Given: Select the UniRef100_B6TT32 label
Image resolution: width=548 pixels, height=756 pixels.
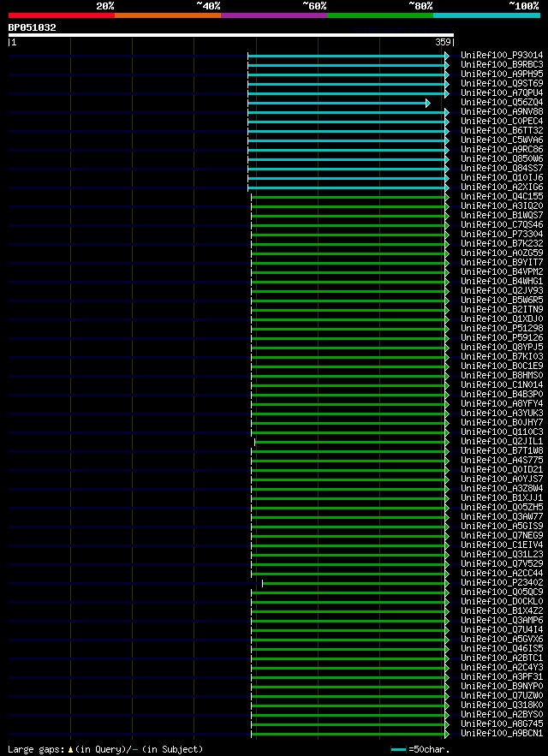Looking at the screenshot, I should (x=502, y=131).
